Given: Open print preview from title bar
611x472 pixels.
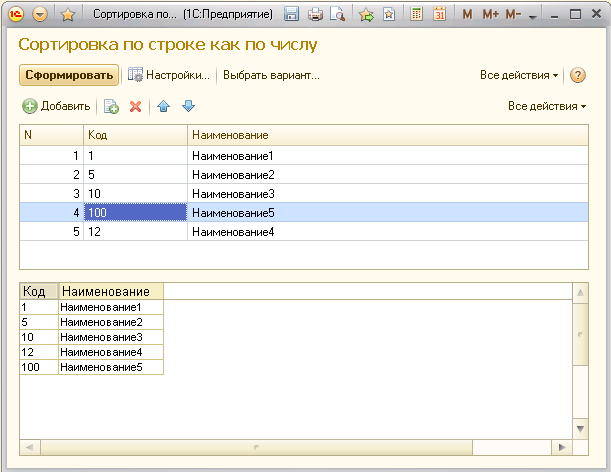Looking at the screenshot, I should 337,15.
